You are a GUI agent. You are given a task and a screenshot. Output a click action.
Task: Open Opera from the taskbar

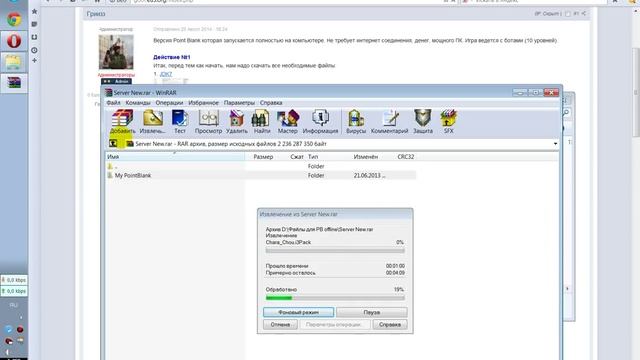point(14,41)
